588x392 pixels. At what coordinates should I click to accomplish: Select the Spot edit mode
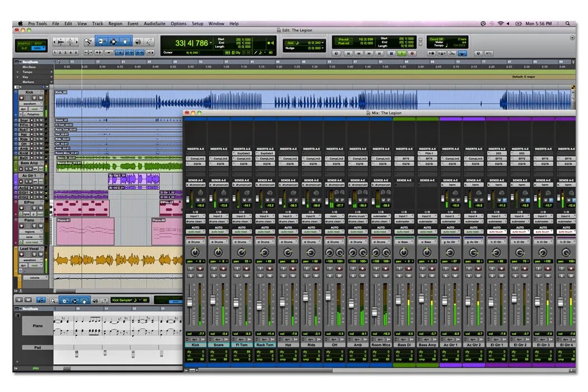point(38,44)
